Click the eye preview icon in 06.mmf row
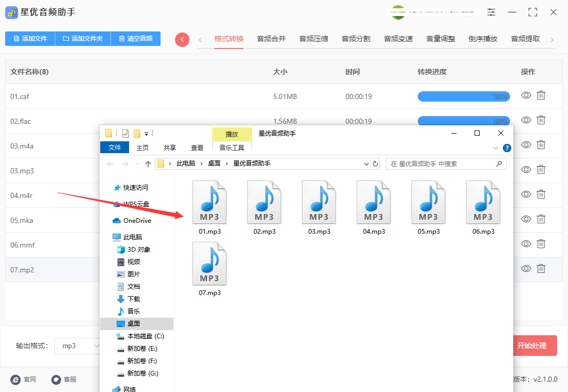 click(526, 243)
